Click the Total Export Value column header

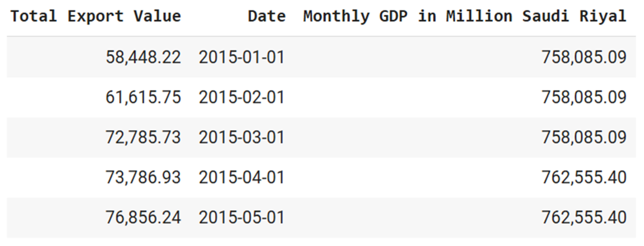pos(96,16)
